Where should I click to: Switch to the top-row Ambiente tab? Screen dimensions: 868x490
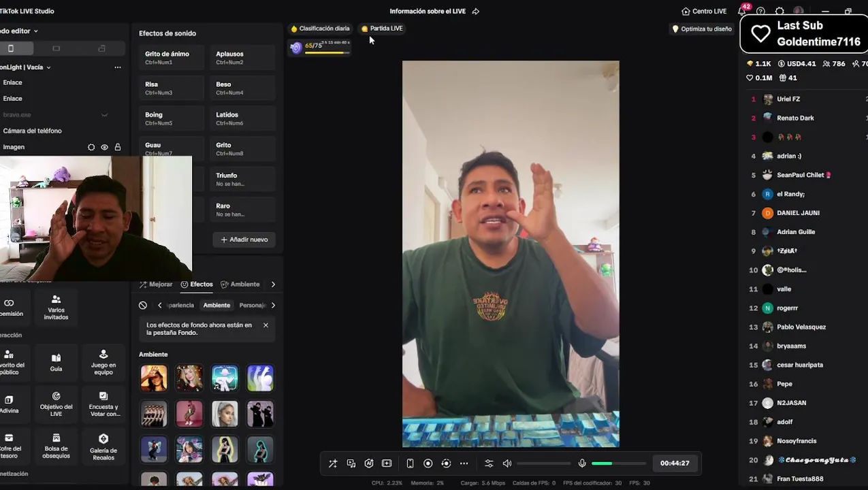click(240, 284)
